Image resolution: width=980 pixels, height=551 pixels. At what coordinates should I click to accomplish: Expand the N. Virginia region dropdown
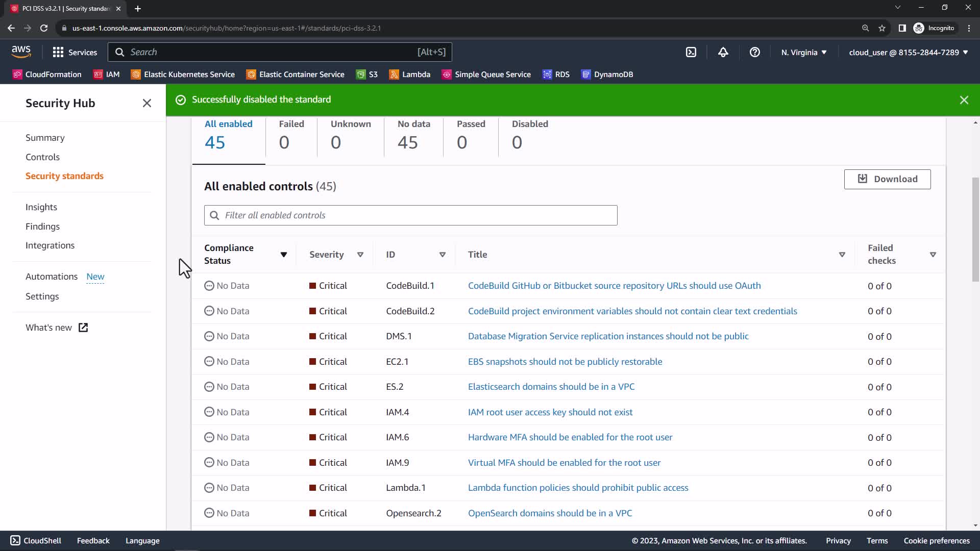(803, 52)
